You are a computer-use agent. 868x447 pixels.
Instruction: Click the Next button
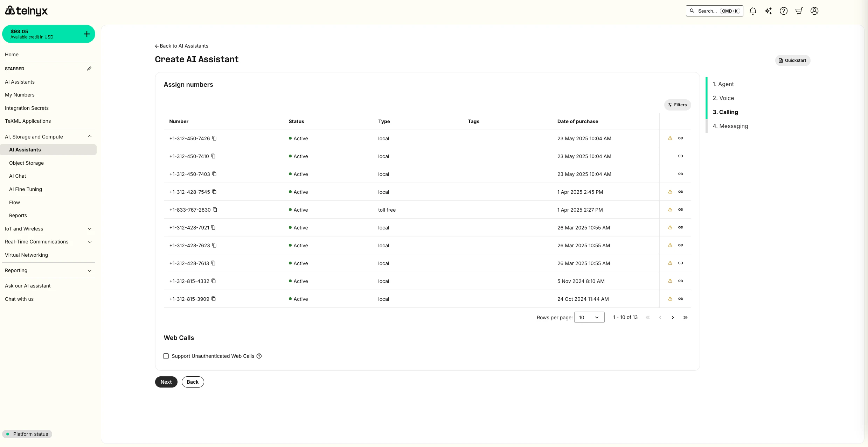166,382
